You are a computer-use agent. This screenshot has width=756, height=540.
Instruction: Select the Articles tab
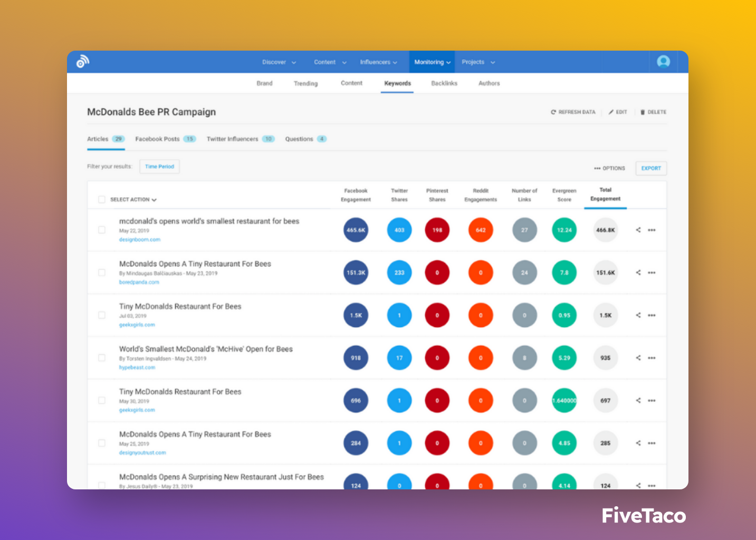106,139
